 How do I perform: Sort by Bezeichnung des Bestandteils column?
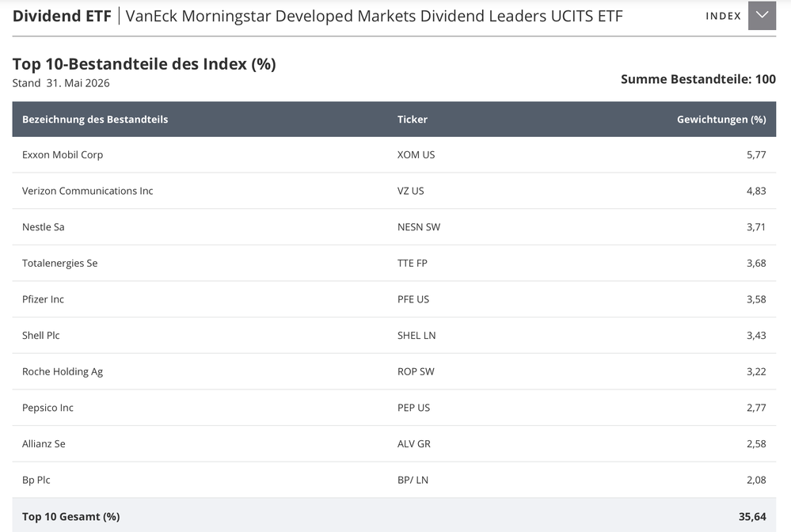pos(95,120)
